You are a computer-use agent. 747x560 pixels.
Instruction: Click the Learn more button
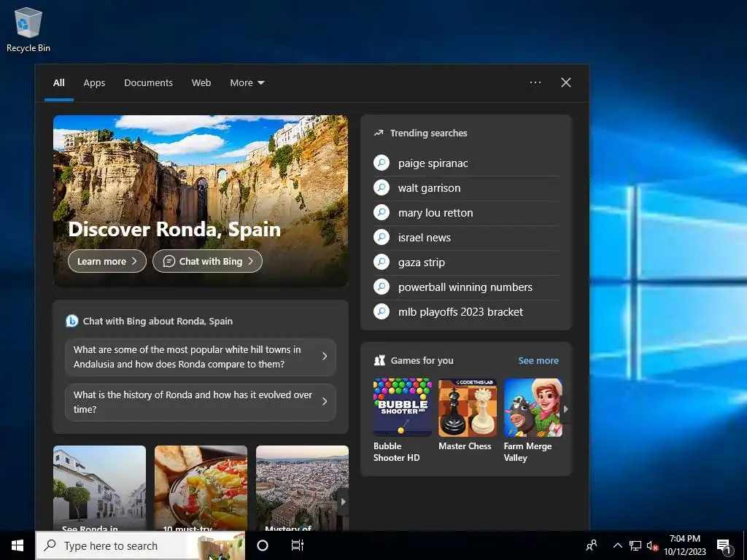(x=107, y=261)
